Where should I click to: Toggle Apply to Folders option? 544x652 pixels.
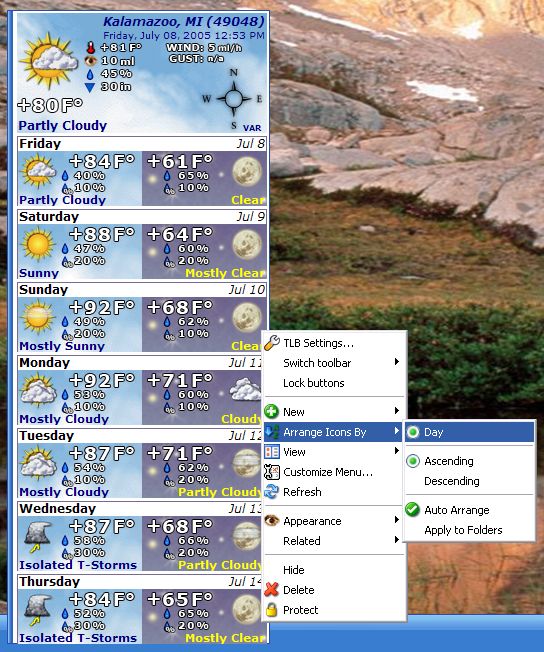point(470,530)
